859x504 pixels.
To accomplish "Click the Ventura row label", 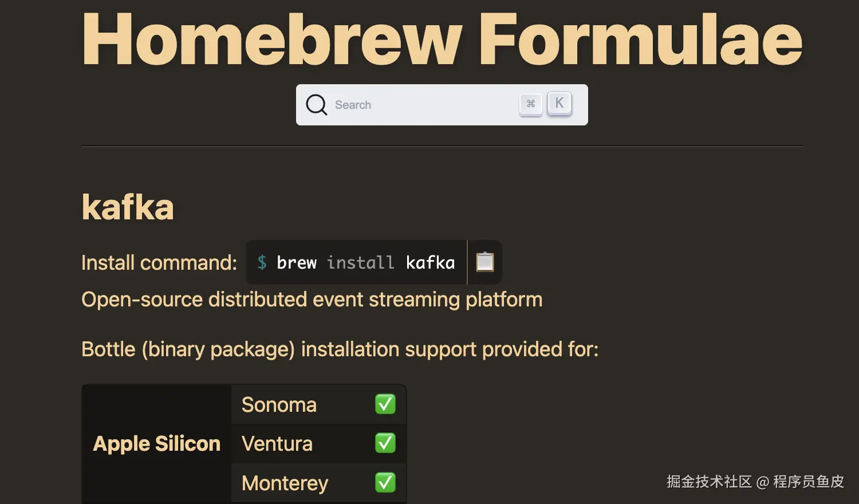I will (277, 444).
